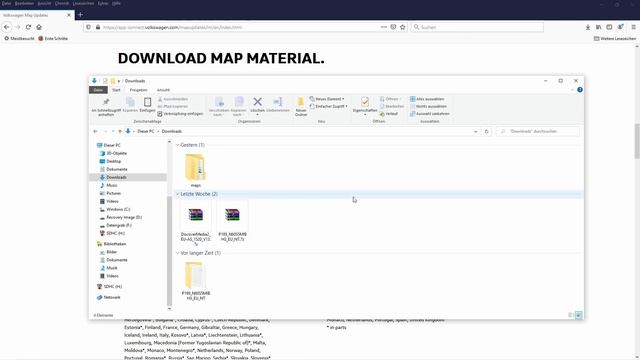Image resolution: width=640 pixels, height=360 pixels.
Task: Open Weitere Lesezeichen folder
Action: coord(615,38)
